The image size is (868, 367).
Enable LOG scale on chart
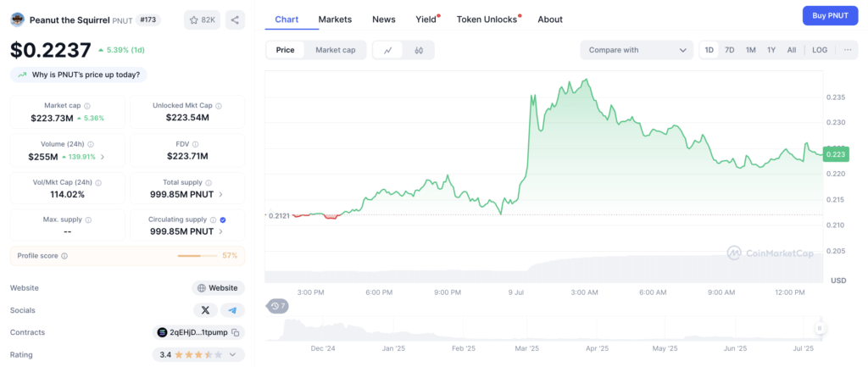[x=820, y=50]
